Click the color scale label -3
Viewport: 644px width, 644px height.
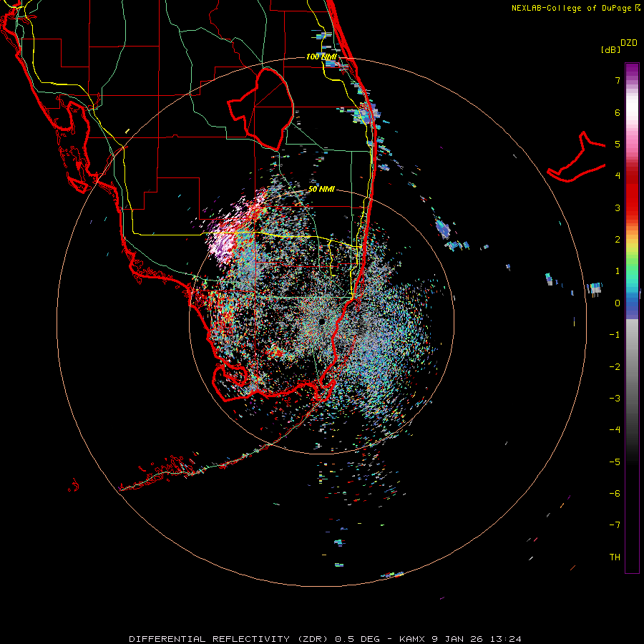click(615, 399)
